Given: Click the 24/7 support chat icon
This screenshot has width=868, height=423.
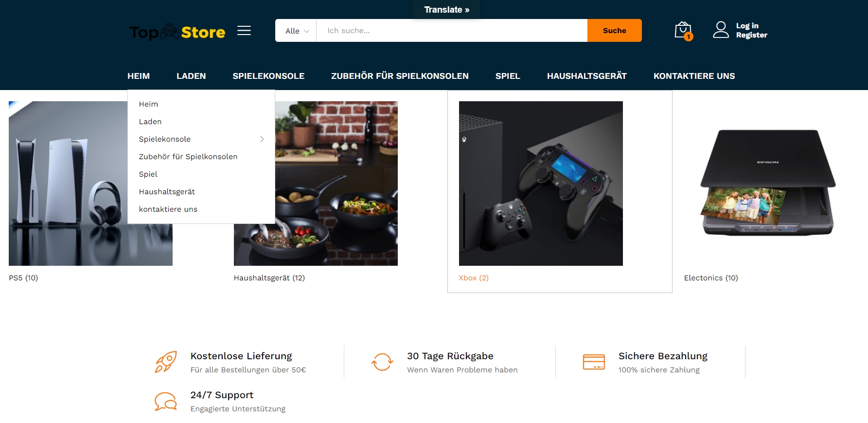Looking at the screenshot, I should (166, 402).
